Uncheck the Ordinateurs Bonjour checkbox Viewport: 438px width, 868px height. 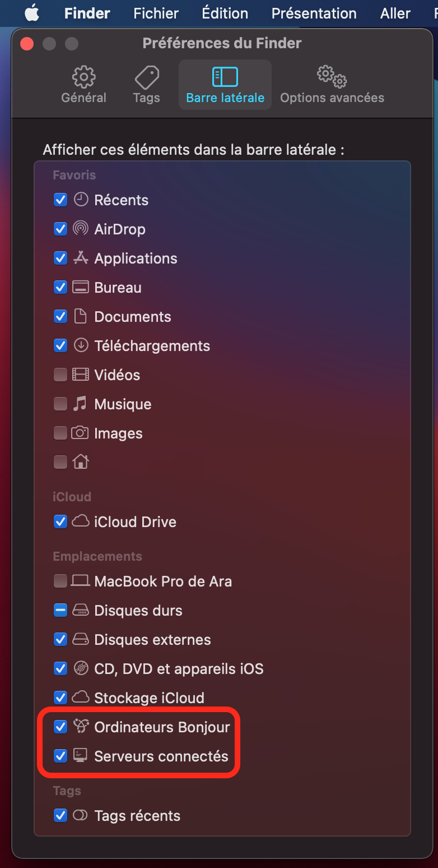tap(60, 727)
